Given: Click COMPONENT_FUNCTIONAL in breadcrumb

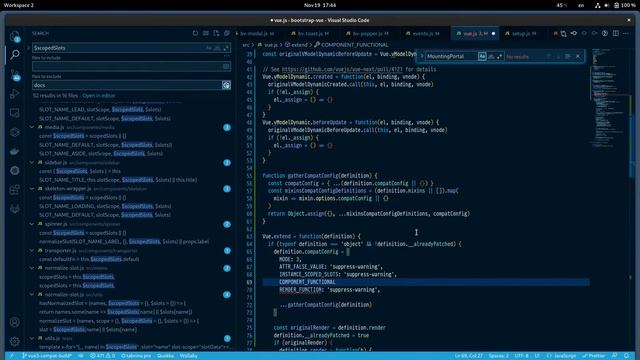Looking at the screenshot, I should point(354,45).
